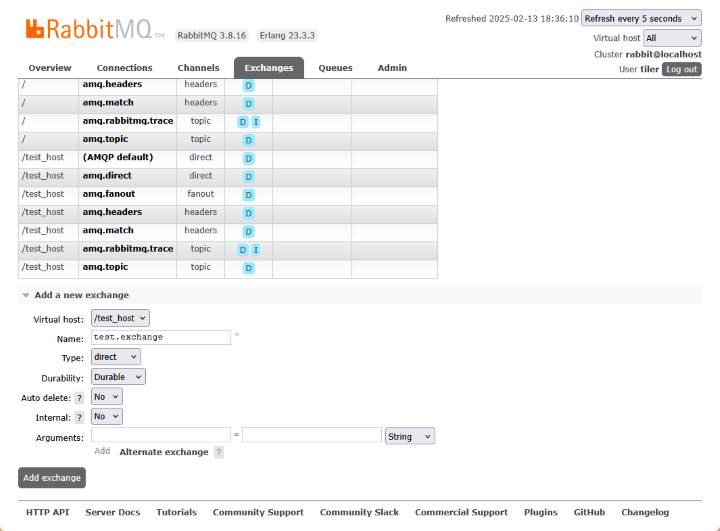The height and width of the screenshot is (531, 720).
Task: Open the Community Support footer link
Action: pos(258,512)
